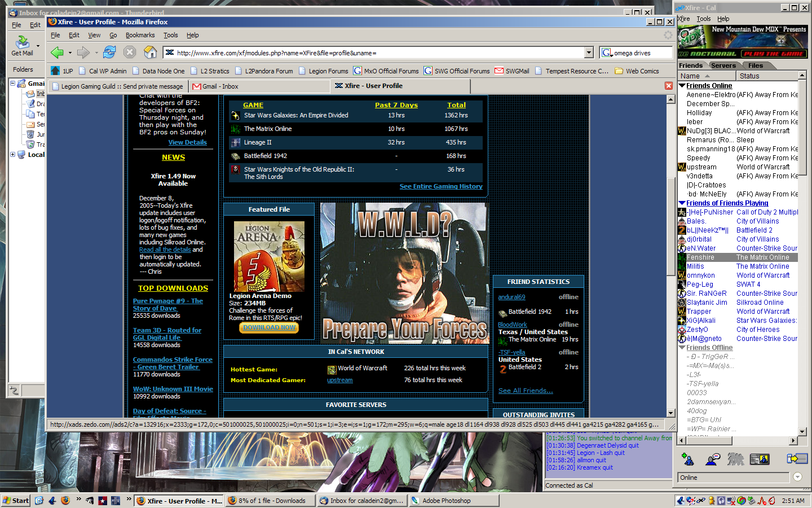The image size is (812, 508).
Task: Open the View Details link
Action: coord(187,142)
